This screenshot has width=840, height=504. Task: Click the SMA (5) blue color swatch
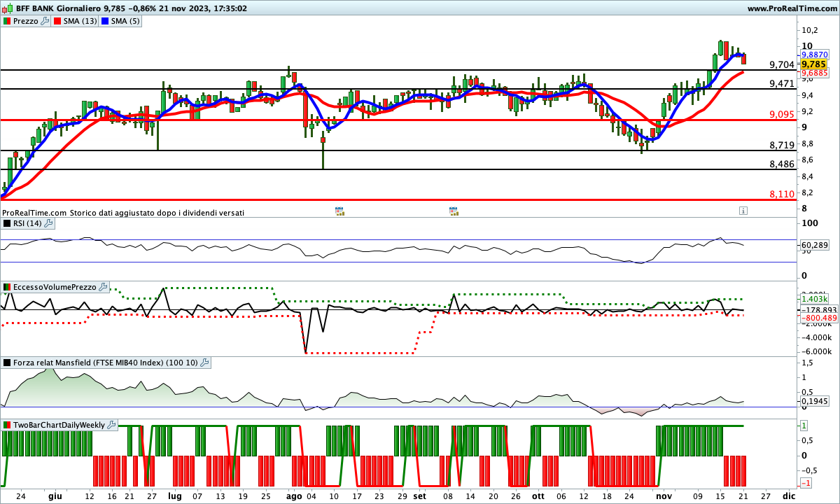(105, 22)
